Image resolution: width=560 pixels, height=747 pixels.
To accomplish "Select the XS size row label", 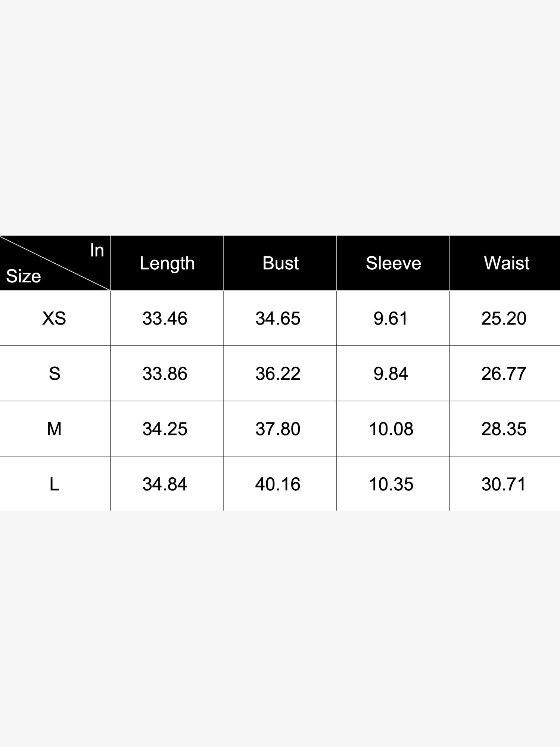I will click(x=54, y=318).
